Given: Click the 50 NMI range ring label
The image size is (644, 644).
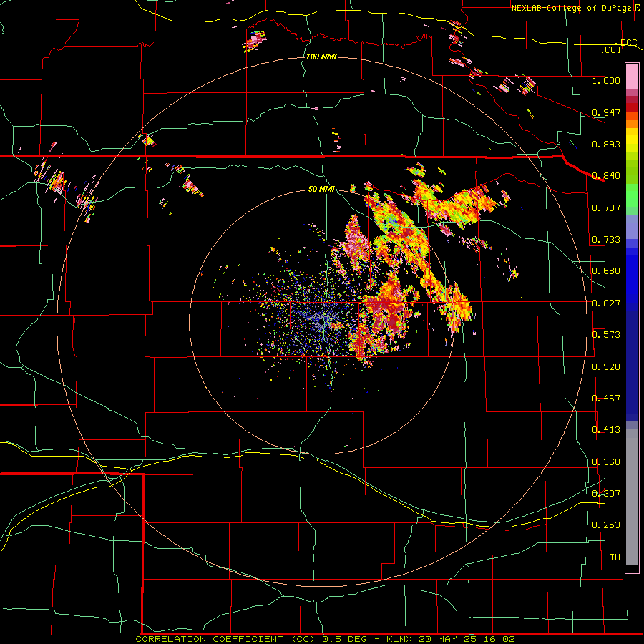Looking at the screenshot, I should (x=321, y=189).
